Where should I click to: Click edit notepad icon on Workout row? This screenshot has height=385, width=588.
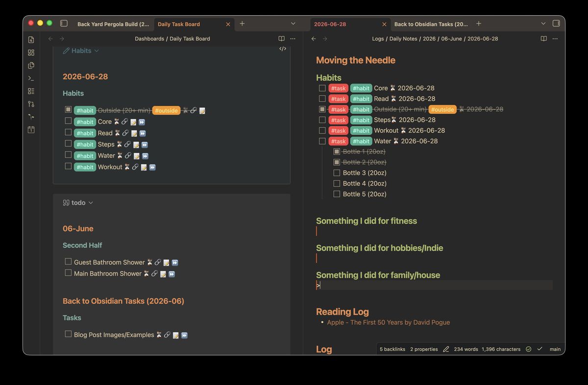point(144,168)
